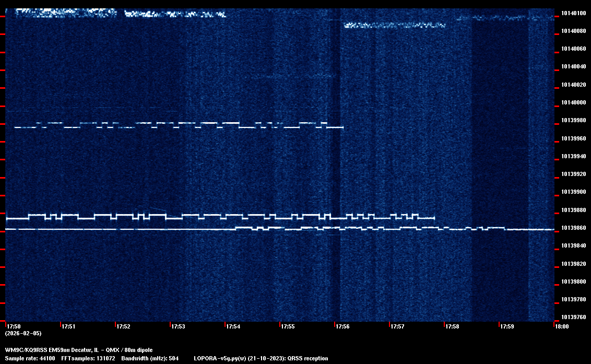Click the WM9C/KQ9RSS station description text
The height and width of the screenshot is (364, 591).
pos(79,350)
